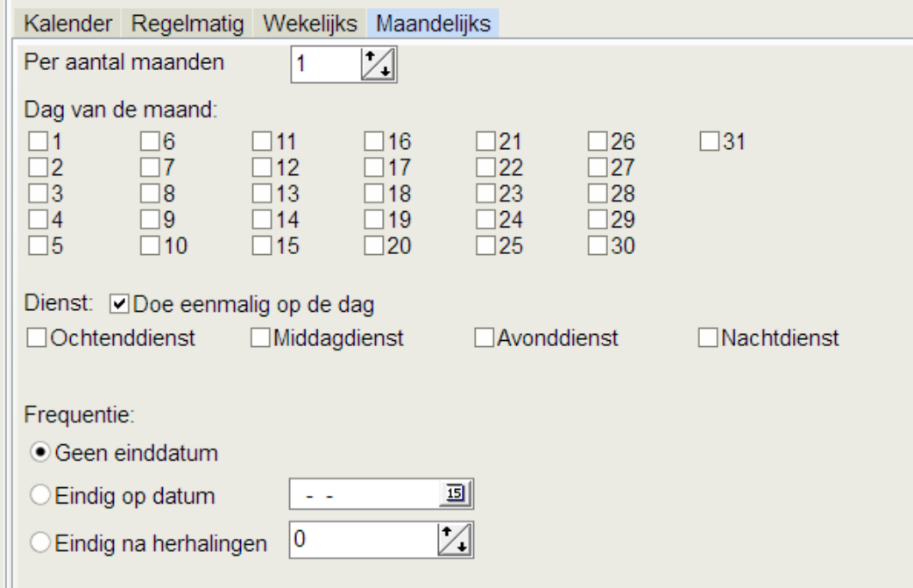The width and height of the screenshot is (913, 588).
Task: Tick day 31 checkbox
Action: click(710, 140)
